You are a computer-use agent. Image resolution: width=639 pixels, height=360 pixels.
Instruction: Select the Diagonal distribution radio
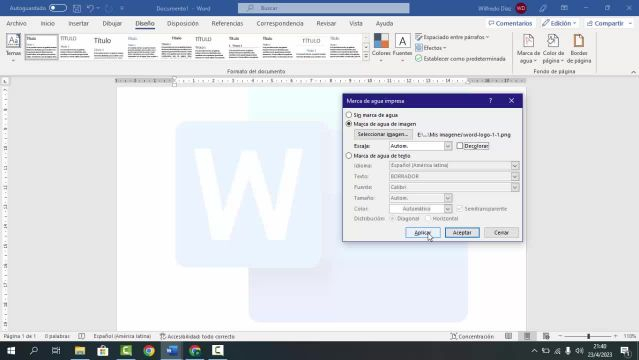pyautogui.click(x=393, y=219)
